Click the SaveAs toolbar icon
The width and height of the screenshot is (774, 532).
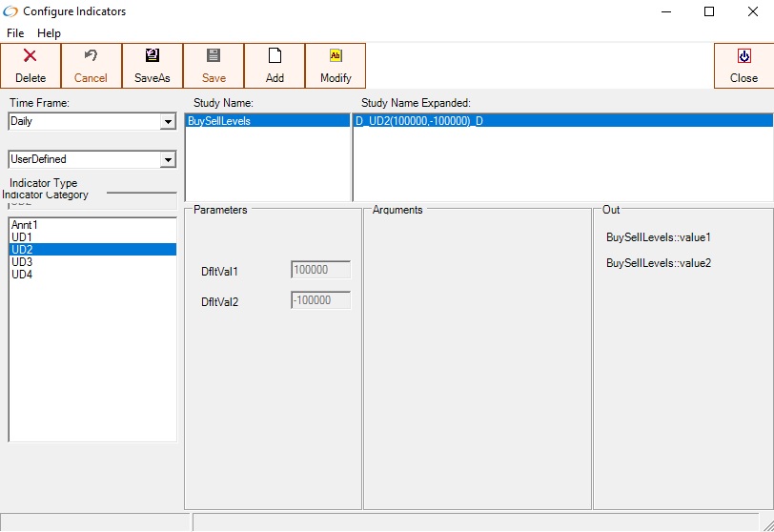[153, 56]
